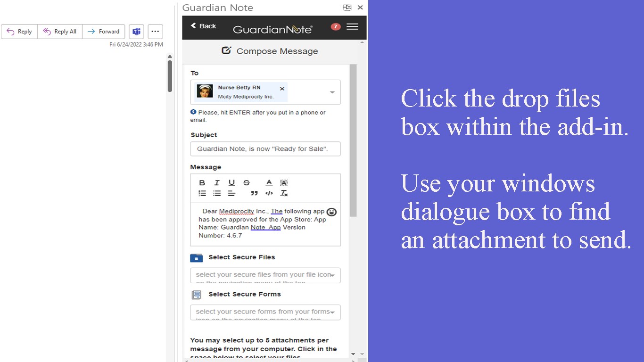
Task: Open the secure files dropdown
Action: click(265, 275)
